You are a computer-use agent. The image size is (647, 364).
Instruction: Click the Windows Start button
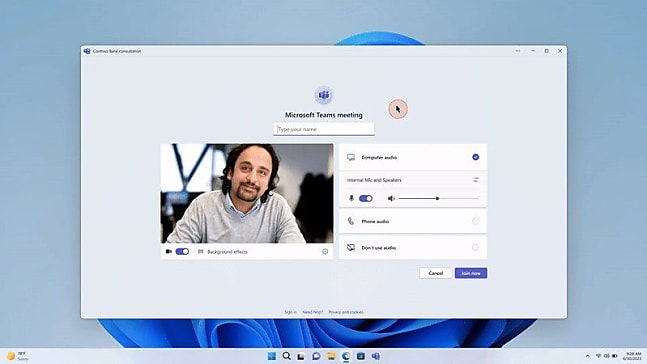click(272, 356)
